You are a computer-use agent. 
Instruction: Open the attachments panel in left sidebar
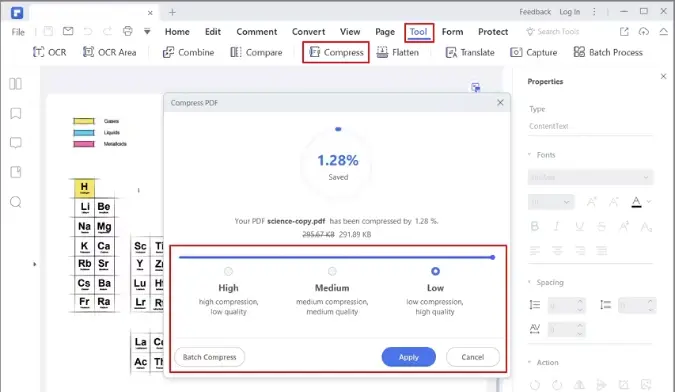tap(15, 172)
